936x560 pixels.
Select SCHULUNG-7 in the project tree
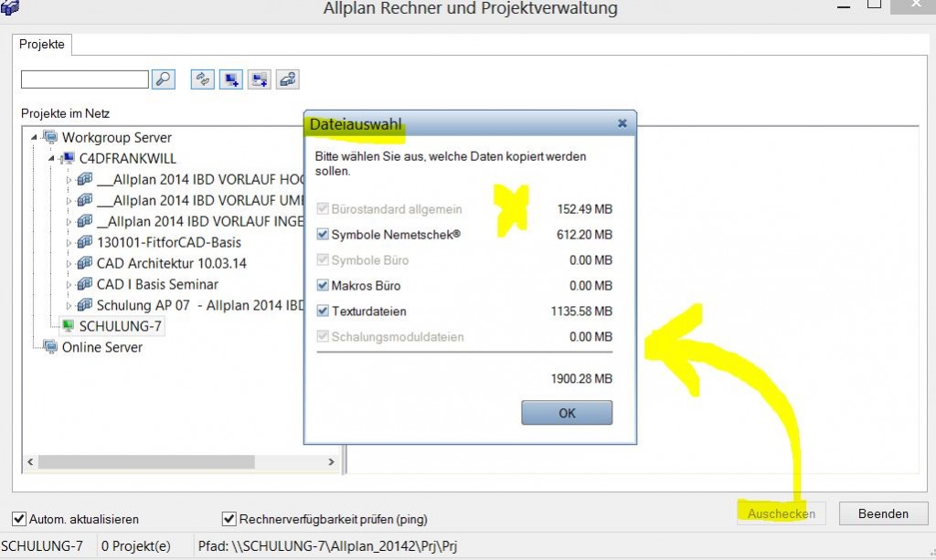pyautogui.click(x=121, y=326)
